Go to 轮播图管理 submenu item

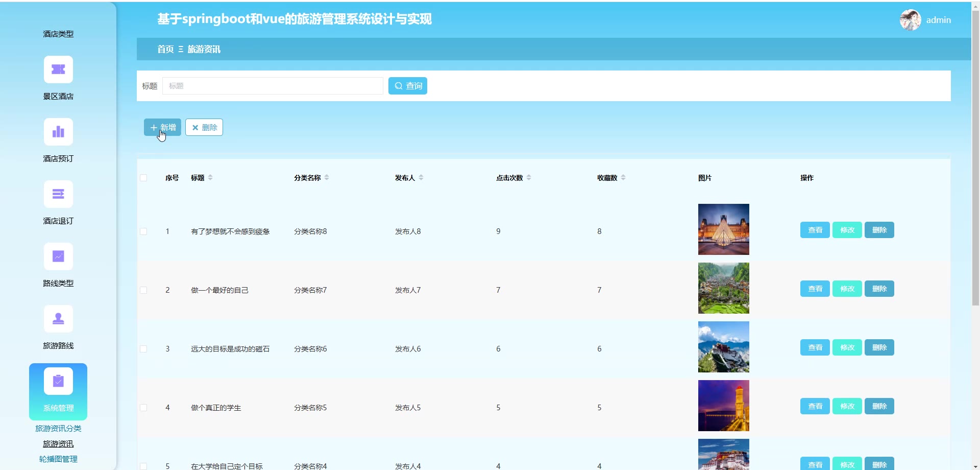[x=58, y=459]
